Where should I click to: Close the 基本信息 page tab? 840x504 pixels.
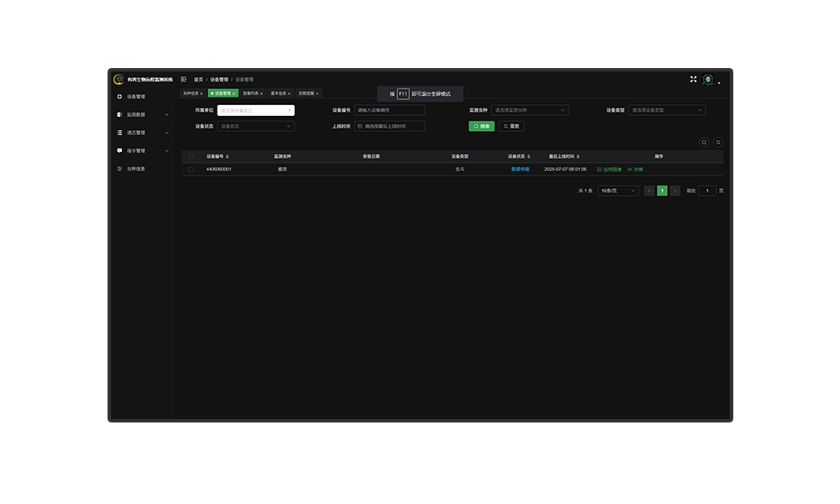tap(289, 94)
